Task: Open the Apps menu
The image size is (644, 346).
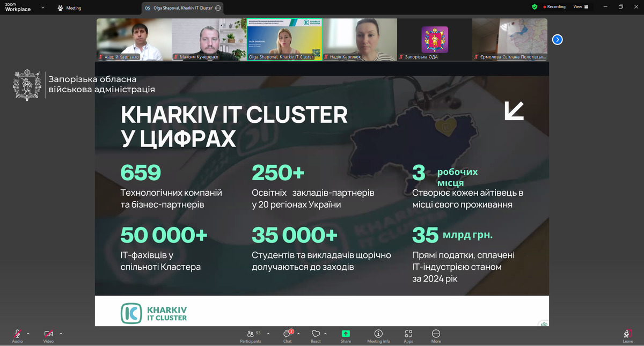Action: coord(408,336)
